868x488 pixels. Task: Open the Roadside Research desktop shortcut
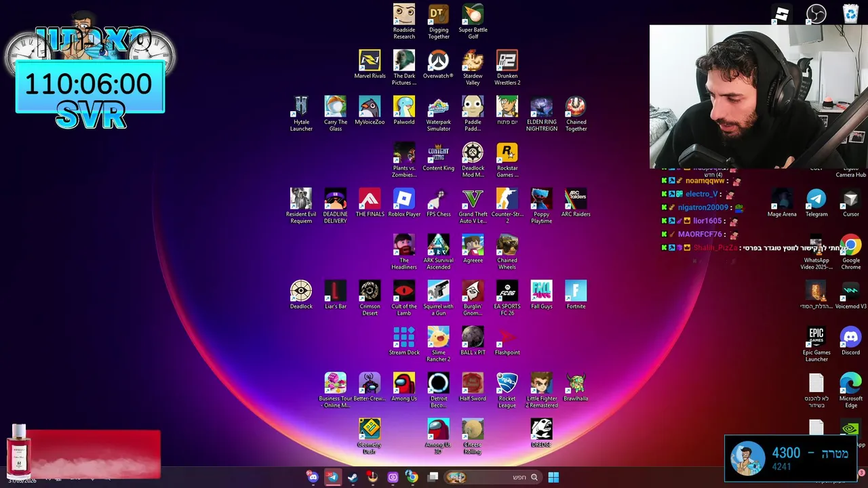tap(404, 22)
